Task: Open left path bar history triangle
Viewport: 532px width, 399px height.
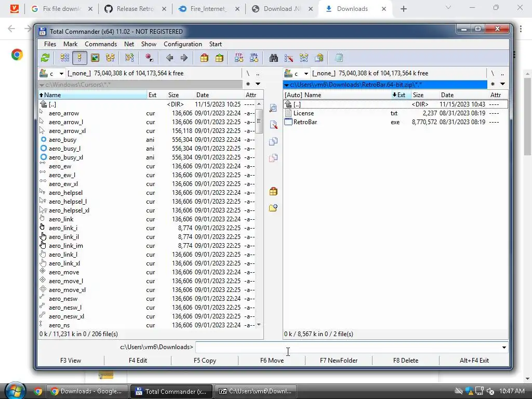Action: tap(42, 85)
